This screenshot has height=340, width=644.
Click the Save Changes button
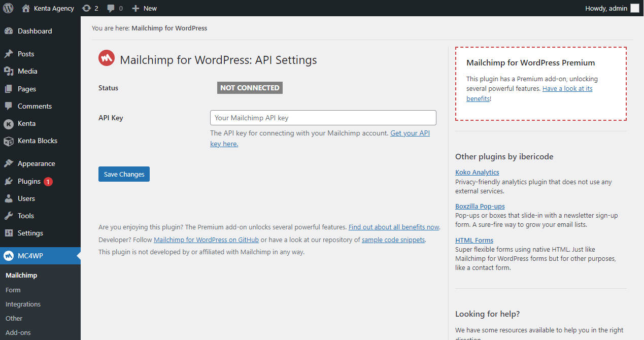[124, 174]
